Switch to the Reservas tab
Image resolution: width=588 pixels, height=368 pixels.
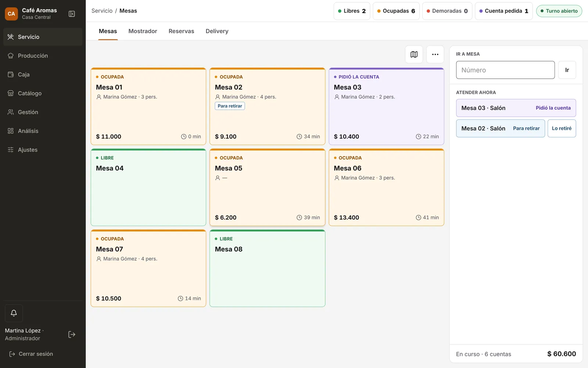click(181, 31)
